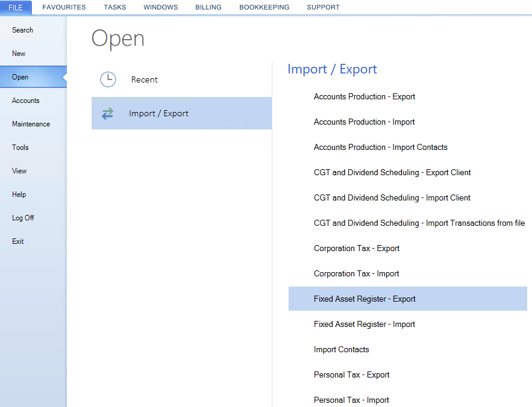Open Accounts from the File sidebar

tap(33, 101)
